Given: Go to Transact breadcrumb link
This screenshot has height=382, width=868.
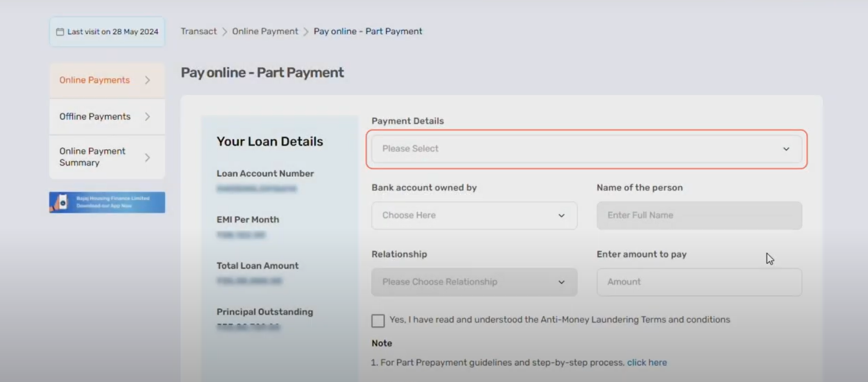Looking at the screenshot, I should pos(199,31).
